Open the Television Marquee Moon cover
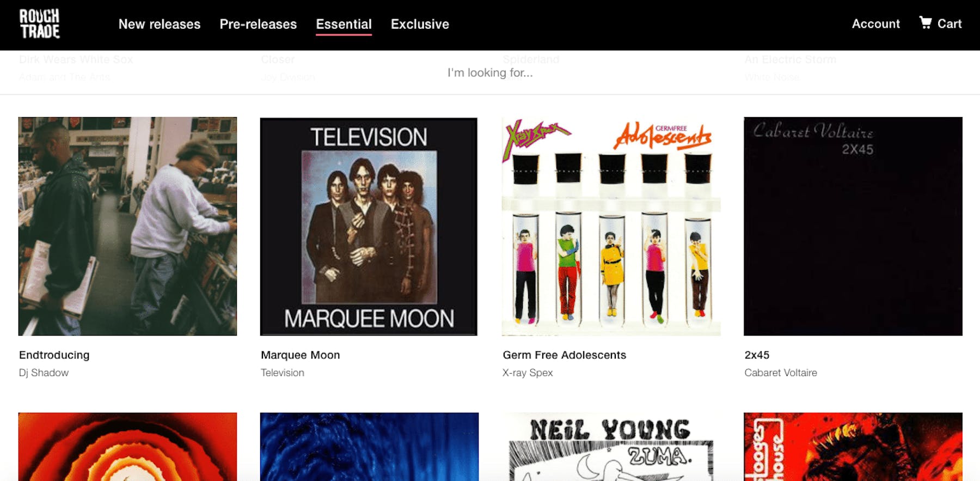The image size is (980, 481). (x=369, y=226)
